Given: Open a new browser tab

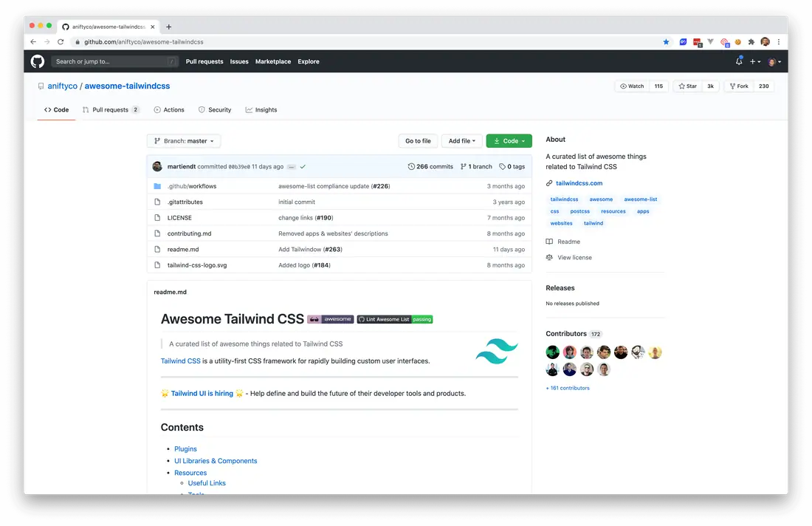Looking at the screenshot, I should 169,27.
